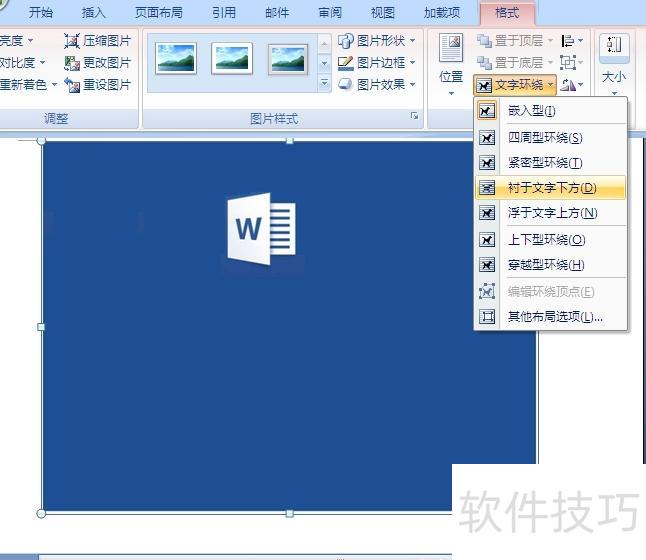
Task: Choose 穿越型环绕(H) wrapping option
Action: click(x=550, y=265)
